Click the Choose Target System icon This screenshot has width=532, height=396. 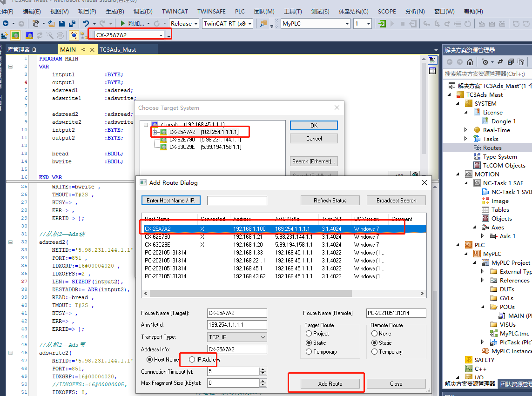tap(83, 35)
